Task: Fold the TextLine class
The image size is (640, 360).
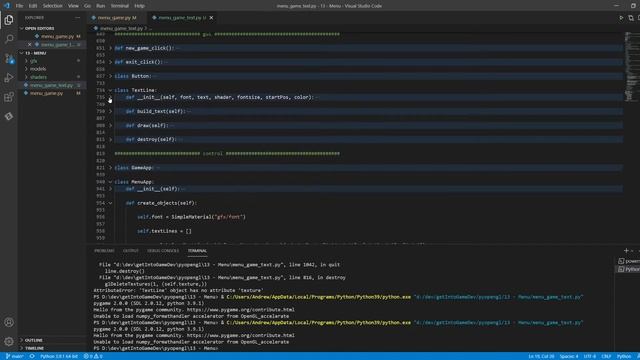Action: pyautogui.click(x=110, y=90)
